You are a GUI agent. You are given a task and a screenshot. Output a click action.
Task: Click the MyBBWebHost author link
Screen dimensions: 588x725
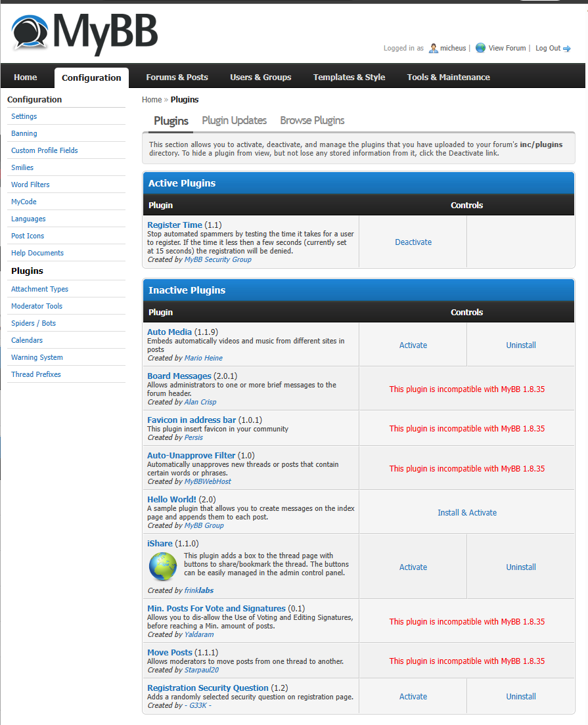point(208,482)
